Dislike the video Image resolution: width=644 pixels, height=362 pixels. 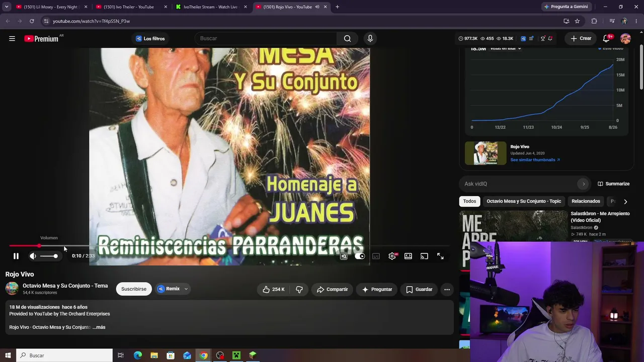coord(299,289)
